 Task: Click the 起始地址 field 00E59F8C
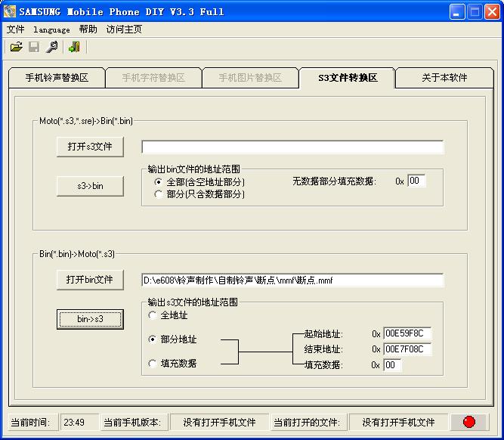pos(407,333)
